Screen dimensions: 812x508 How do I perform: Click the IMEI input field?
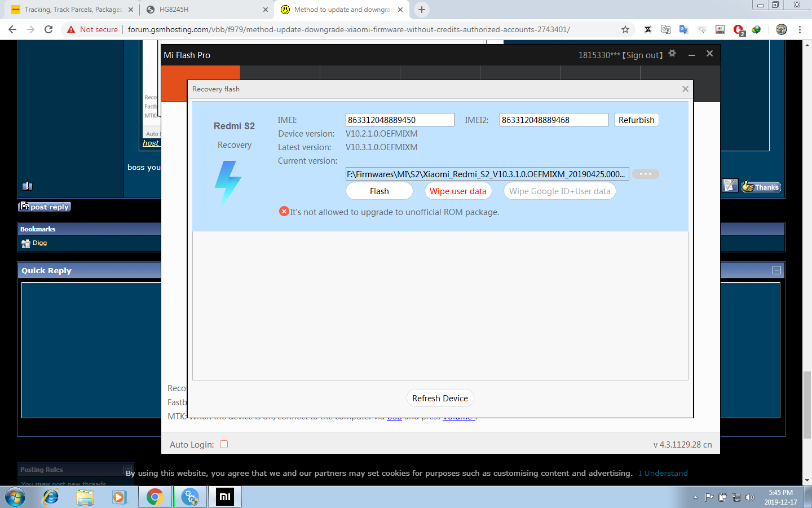tap(400, 120)
